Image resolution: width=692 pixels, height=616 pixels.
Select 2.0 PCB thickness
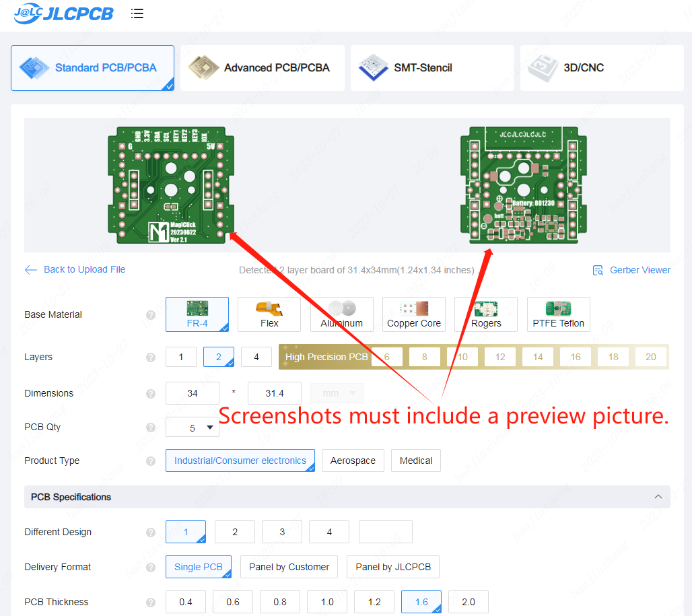pyautogui.click(x=468, y=601)
